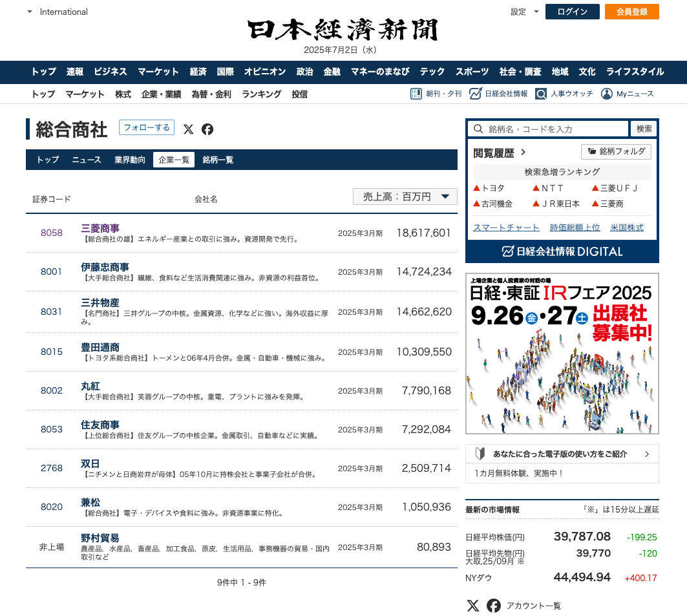Click stock code 2768
The image size is (687, 616).
(52, 468)
